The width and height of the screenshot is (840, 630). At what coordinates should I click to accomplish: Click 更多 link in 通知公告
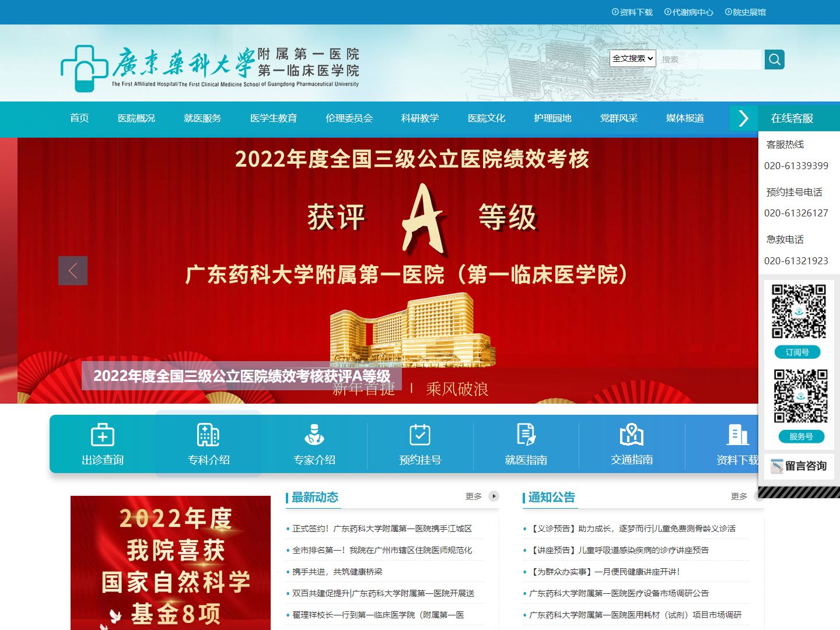coord(739,496)
